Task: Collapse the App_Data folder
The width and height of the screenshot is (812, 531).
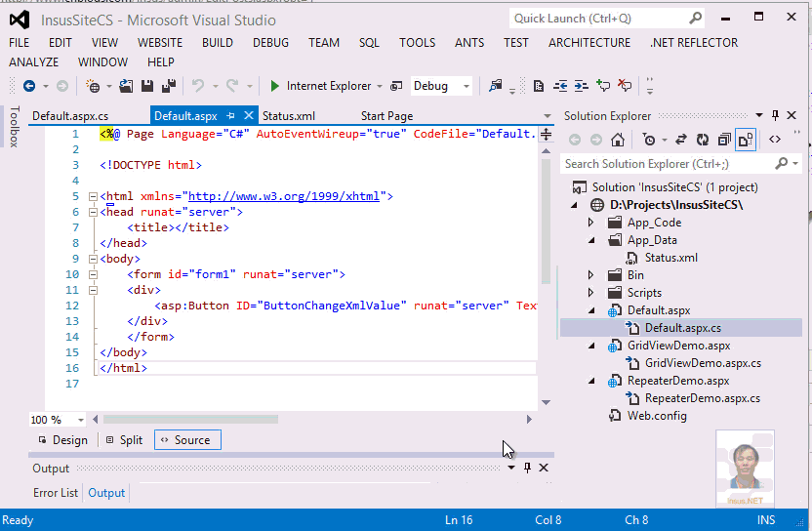Action: click(x=591, y=241)
